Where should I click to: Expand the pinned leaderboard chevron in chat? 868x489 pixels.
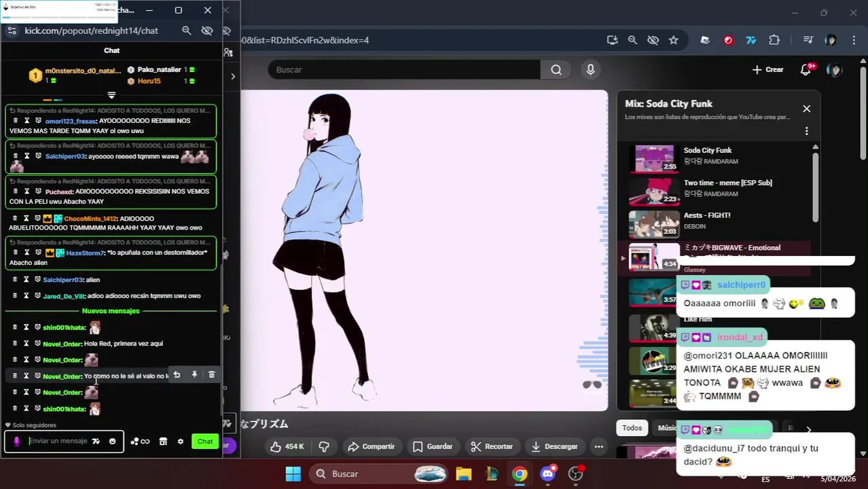(x=111, y=95)
